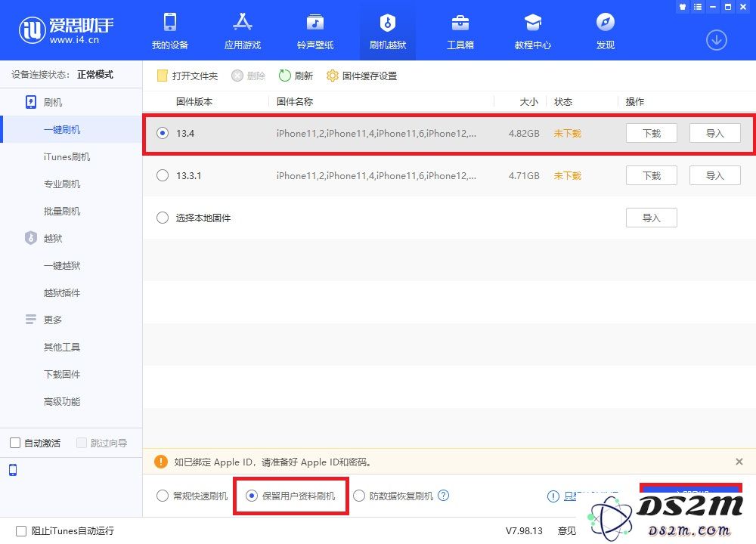Click the 打开文件夹 folder icon

[162, 76]
